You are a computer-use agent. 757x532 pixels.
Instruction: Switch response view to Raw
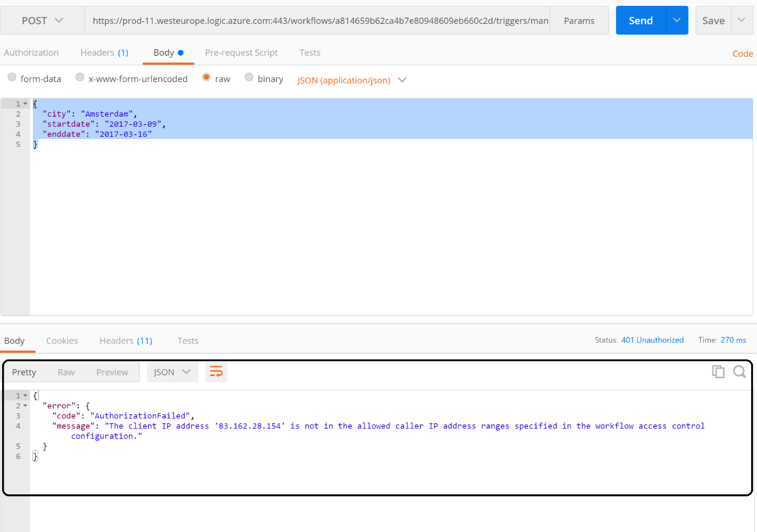click(66, 372)
